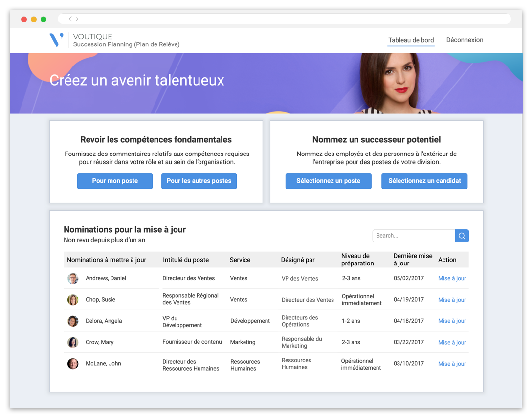Screen dimensions: 532x418
Task: Click the browser address bar
Action: tap(284, 19)
